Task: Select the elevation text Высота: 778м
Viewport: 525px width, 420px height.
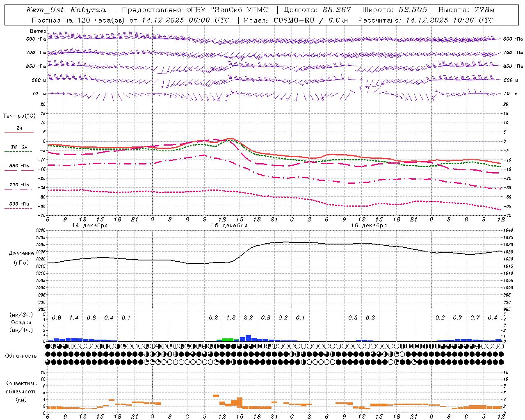Action: tap(466, 10)
